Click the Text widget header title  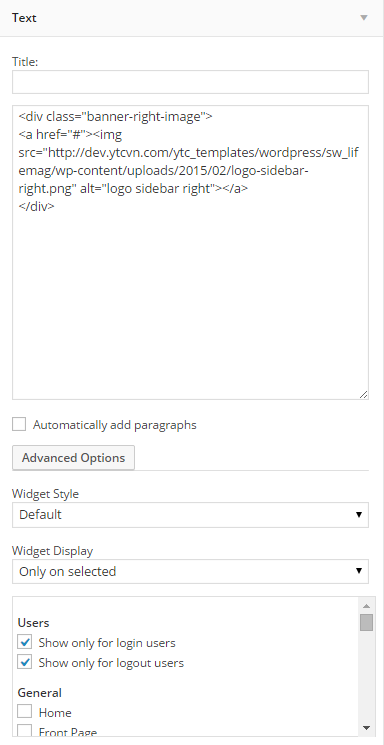point(24,18)
